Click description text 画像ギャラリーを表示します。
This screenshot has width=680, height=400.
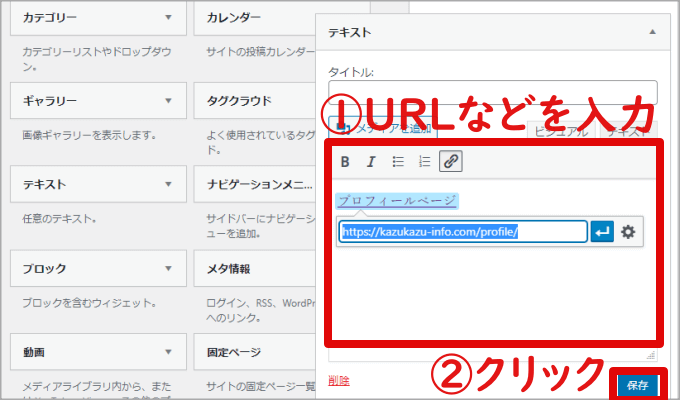pos(89,135)
